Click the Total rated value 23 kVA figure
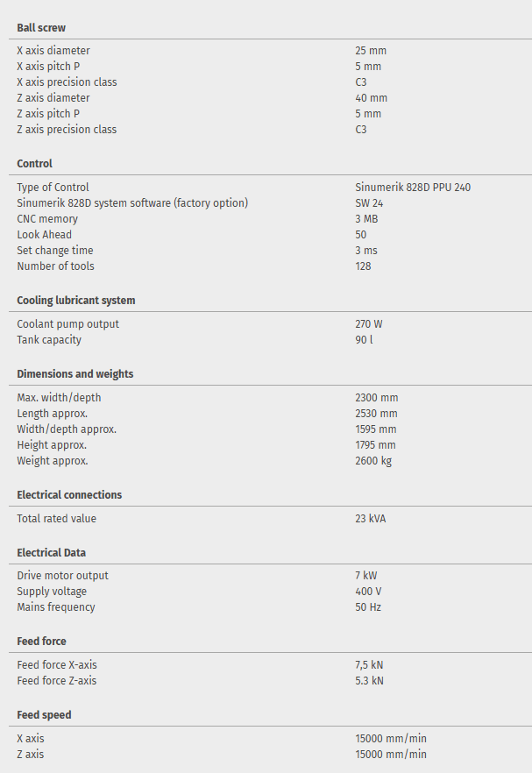This screenshot has width=532, height=773. tap(371, 519)
